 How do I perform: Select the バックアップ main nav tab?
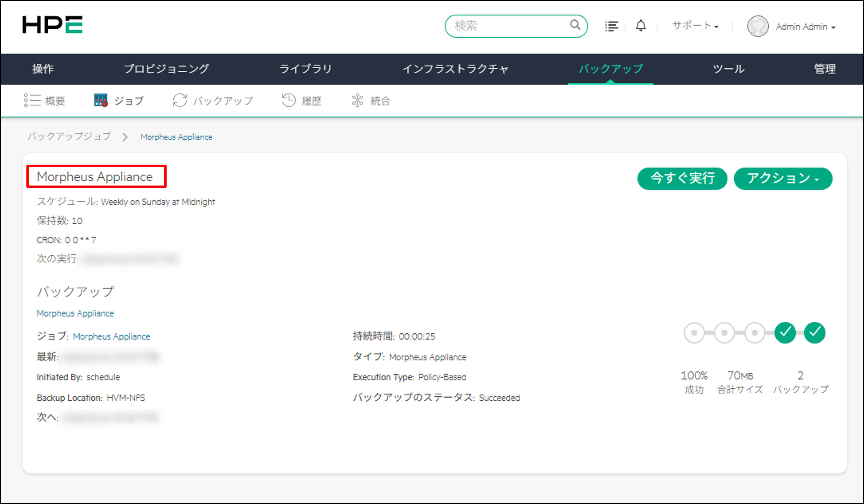611,69
